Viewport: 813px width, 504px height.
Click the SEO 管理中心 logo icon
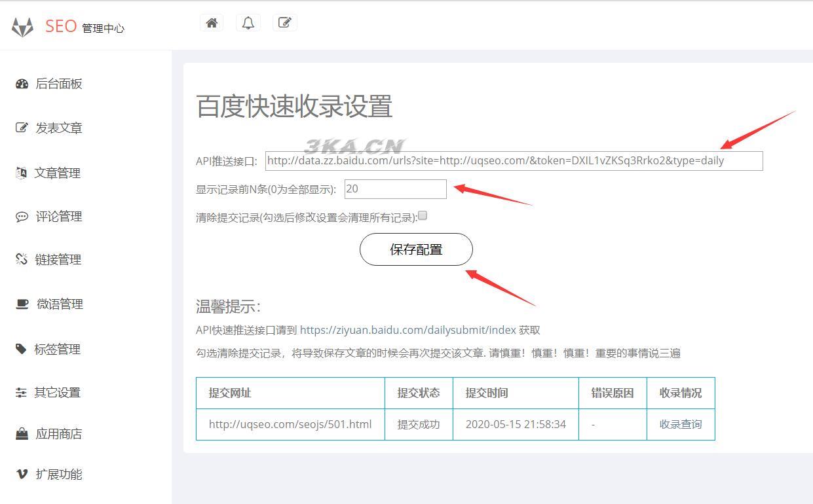[22, 26]
